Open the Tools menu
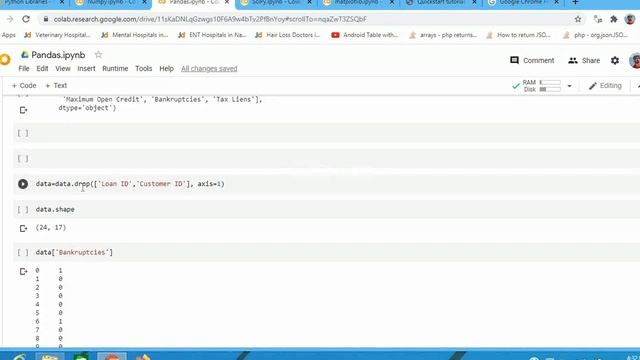This screenshot has width=640, height=360. (144, 69)
